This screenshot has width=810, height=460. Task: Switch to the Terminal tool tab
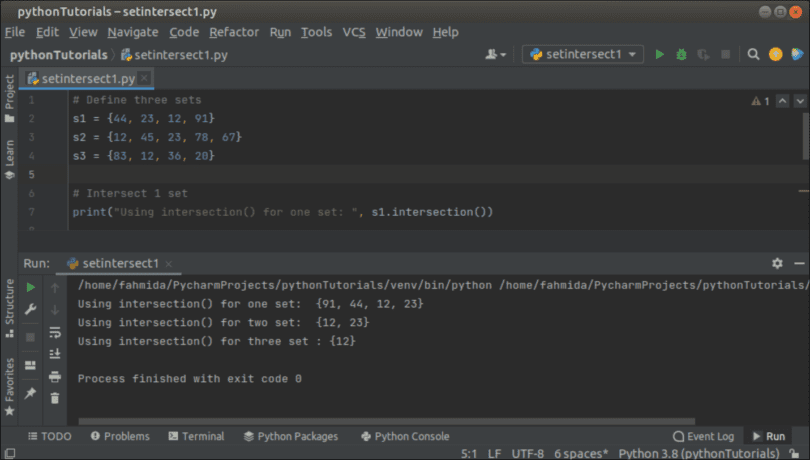196,436
